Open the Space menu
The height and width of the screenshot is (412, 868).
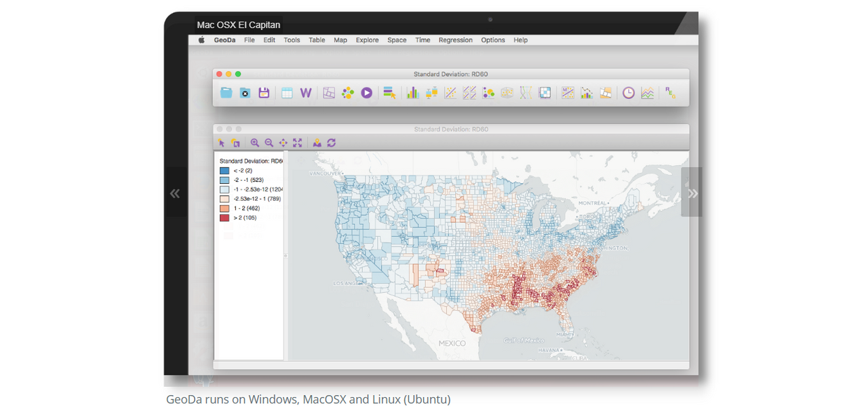[397, 40]
